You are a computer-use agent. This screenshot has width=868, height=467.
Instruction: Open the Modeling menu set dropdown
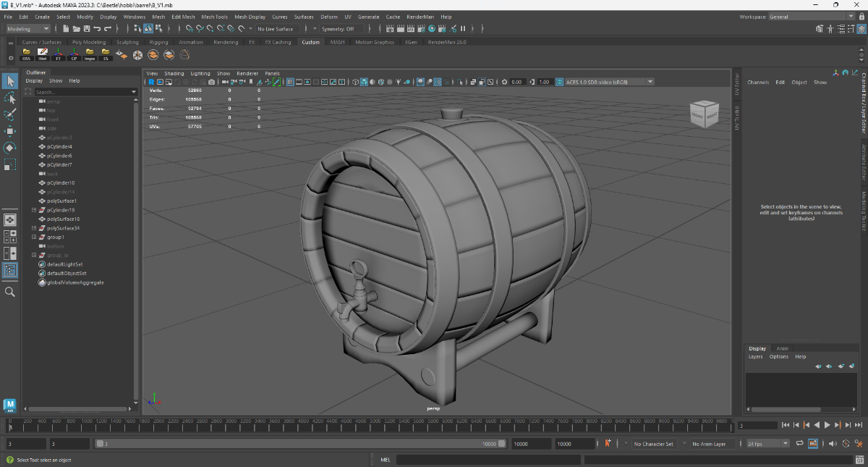[x=28, y=29]
